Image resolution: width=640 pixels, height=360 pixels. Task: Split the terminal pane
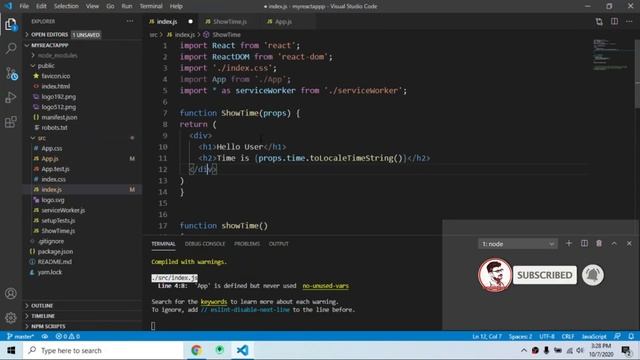[584, 244]
